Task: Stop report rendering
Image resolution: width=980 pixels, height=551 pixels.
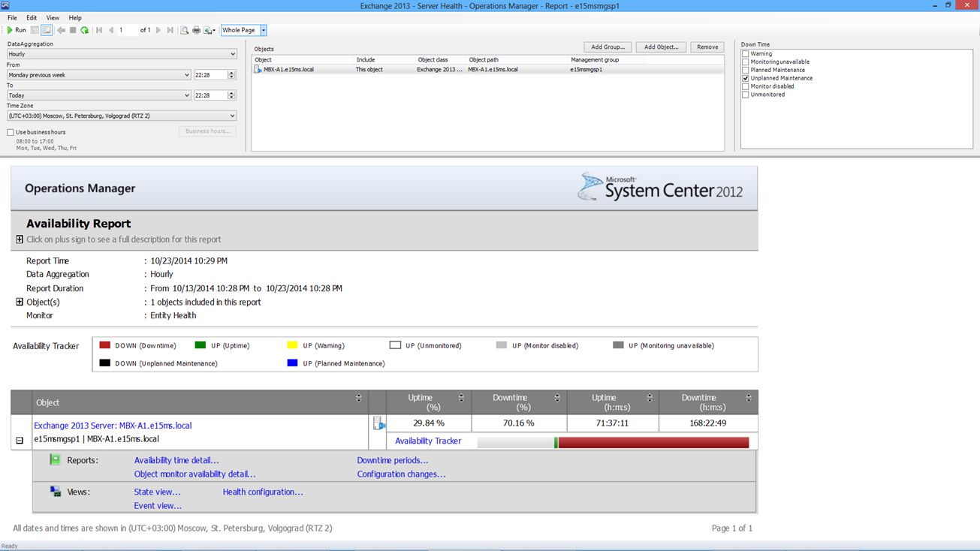Action: coord(73,30)
